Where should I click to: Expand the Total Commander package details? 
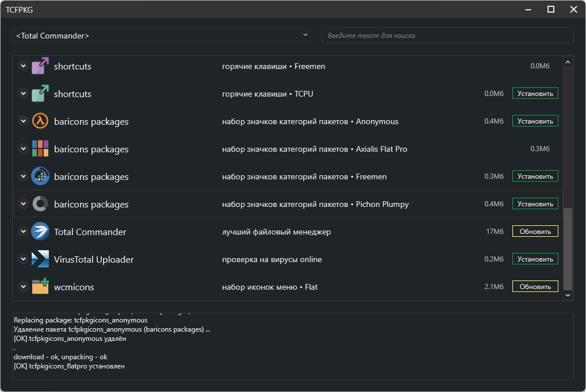[x=23, y=232]
